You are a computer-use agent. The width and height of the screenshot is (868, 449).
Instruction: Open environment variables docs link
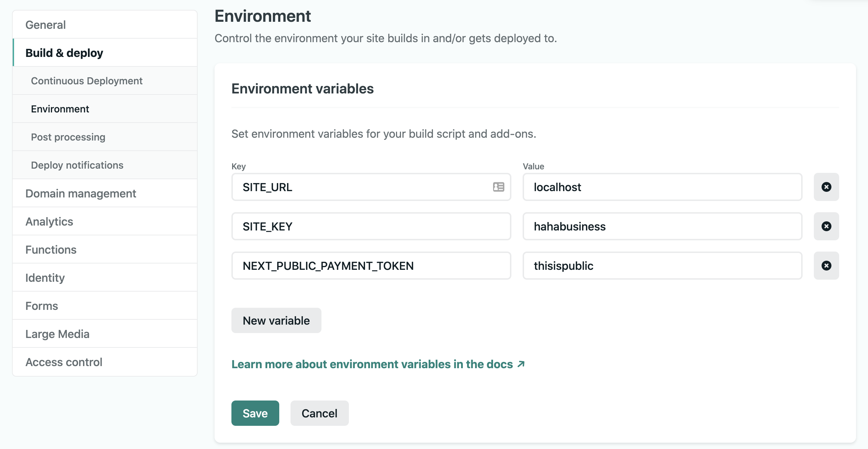pos(378,364)
